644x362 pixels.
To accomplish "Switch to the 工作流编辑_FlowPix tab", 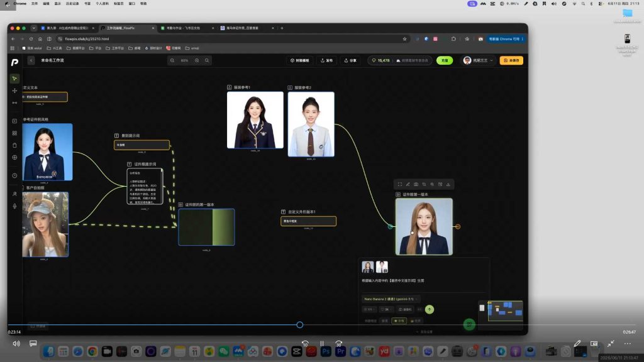I will click(127, 28).
